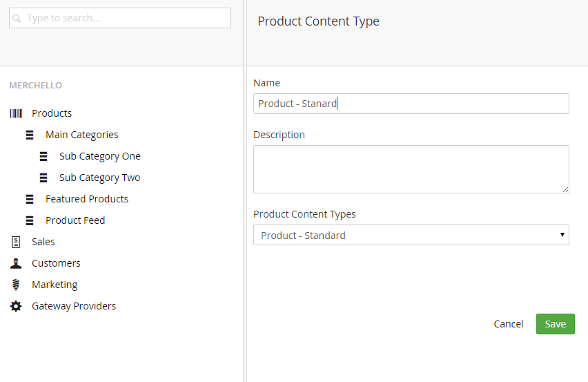Click the Sub Category One list icon
The image size is (588, 382).
click(43, 156)
